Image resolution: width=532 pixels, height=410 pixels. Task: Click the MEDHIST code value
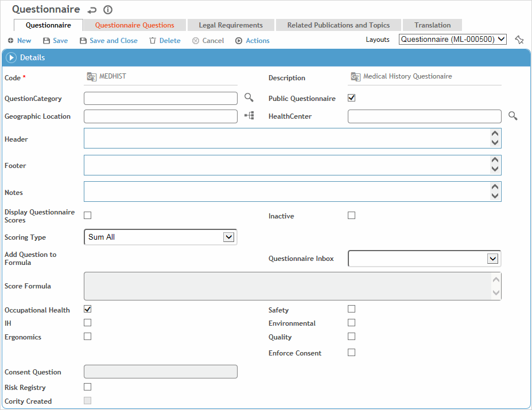(x=112, y=76)
